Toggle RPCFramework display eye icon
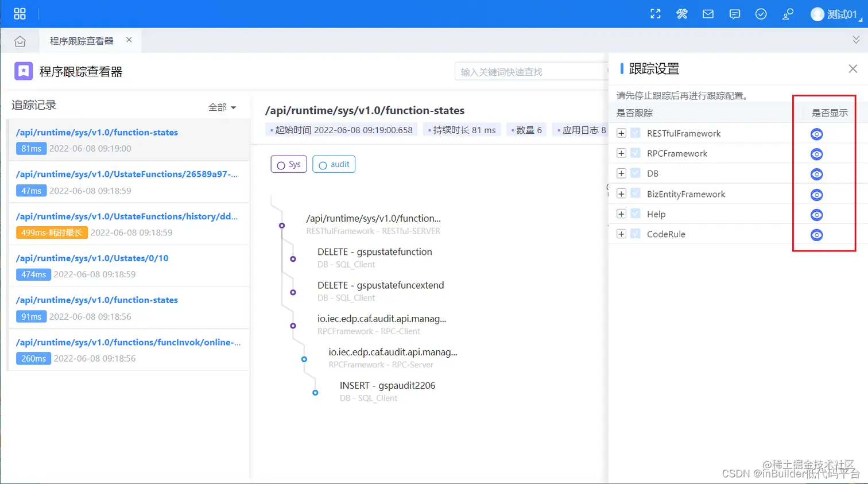 [x=816, y=154]
